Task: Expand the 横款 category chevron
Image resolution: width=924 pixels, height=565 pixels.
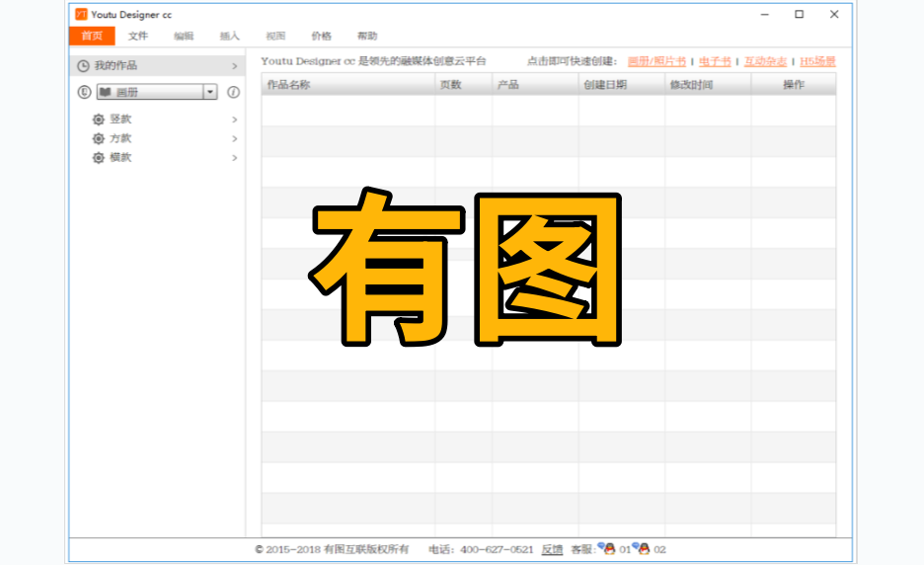Action: click(235, 158)
